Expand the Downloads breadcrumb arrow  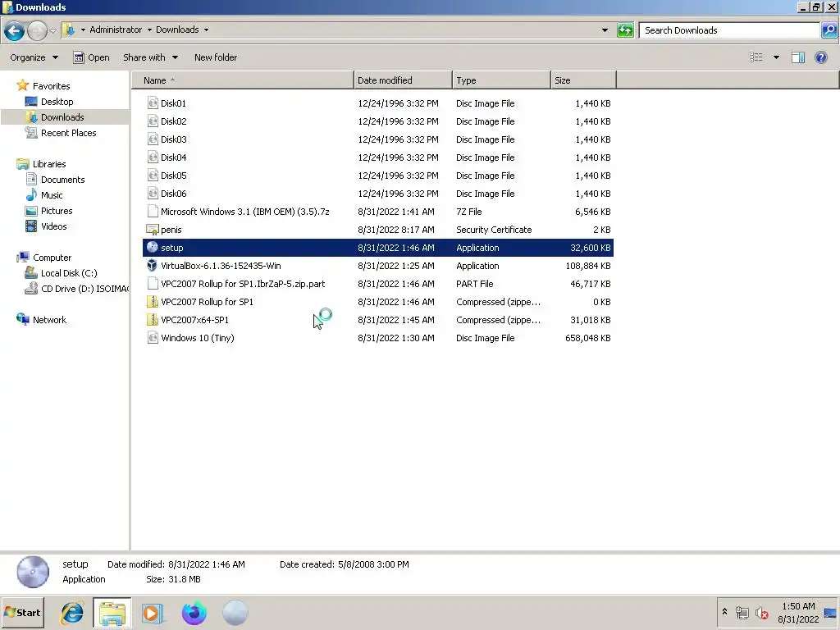[x=206, y=30]
